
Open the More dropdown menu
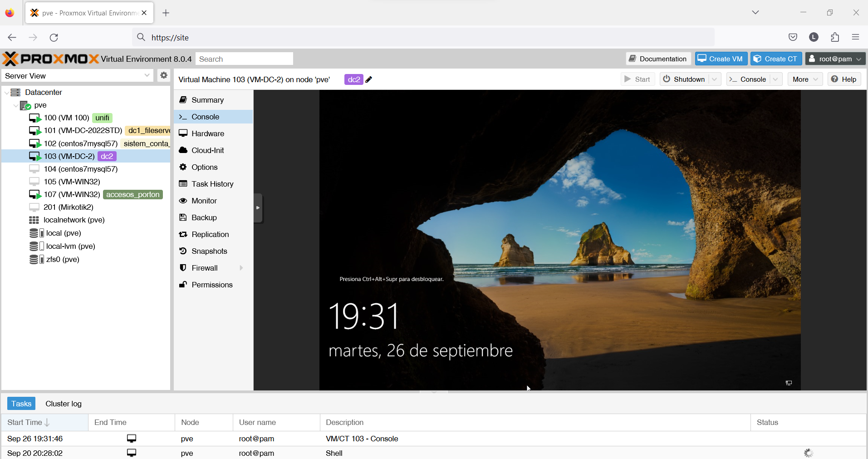(x=805, y=79)
